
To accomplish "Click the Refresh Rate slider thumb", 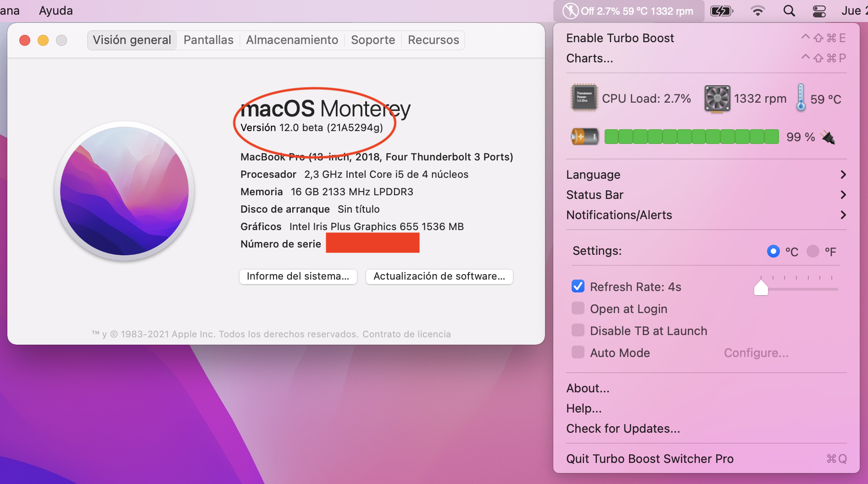I will 761,287.
